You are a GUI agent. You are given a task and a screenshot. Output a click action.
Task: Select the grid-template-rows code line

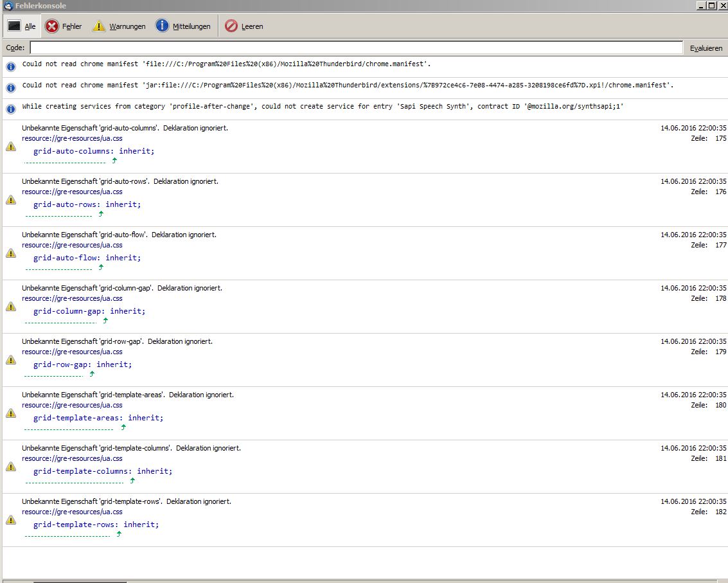pyautogui.click(x=96, y=525)
